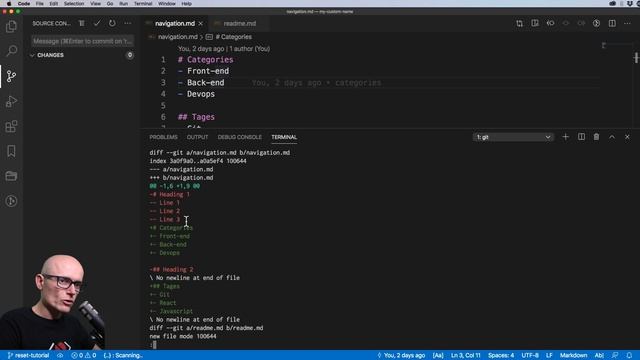
Task: Click the changes count badge next to CHANGES
Action: pos(130,55)
